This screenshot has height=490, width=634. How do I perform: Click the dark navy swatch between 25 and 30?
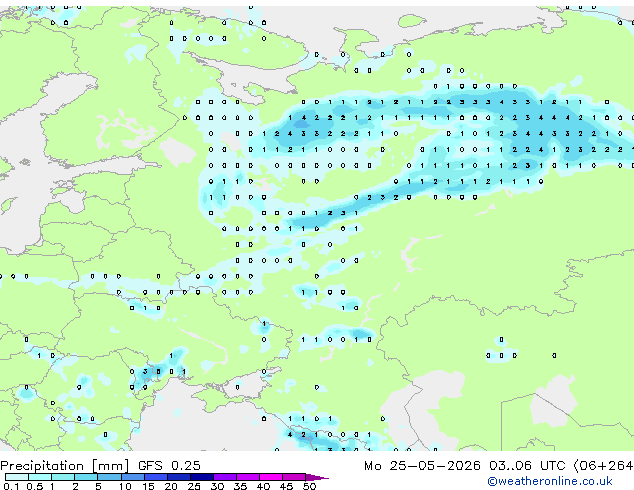tap(201, 477)
